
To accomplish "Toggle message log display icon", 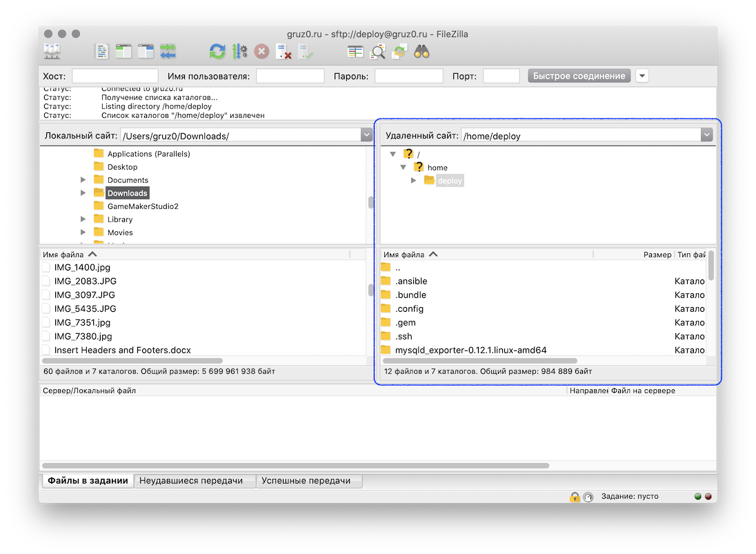I will [x=101, y=51].
